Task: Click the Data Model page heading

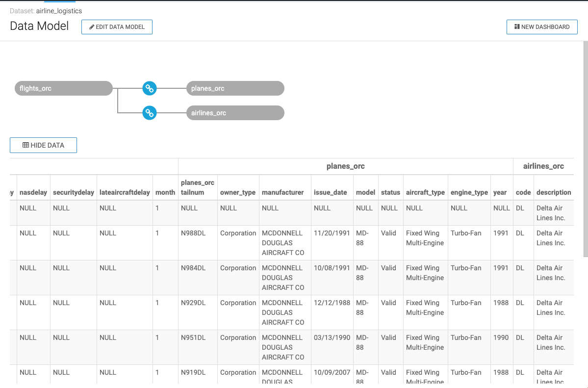Action: (x=39, y=26)
